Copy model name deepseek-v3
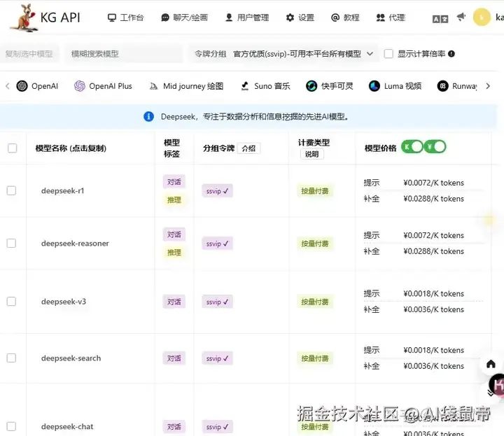The height and width of the screenshot is (436, 504). (64, 302)
